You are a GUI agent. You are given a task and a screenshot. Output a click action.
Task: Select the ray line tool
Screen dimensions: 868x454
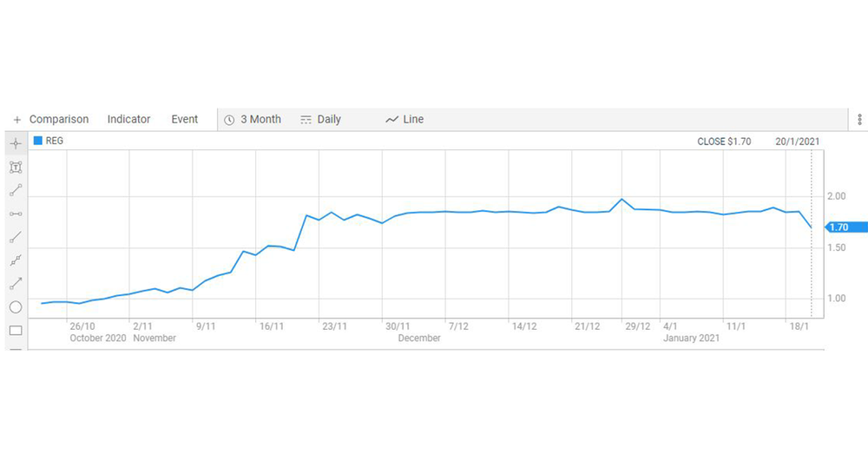(16, 237)
